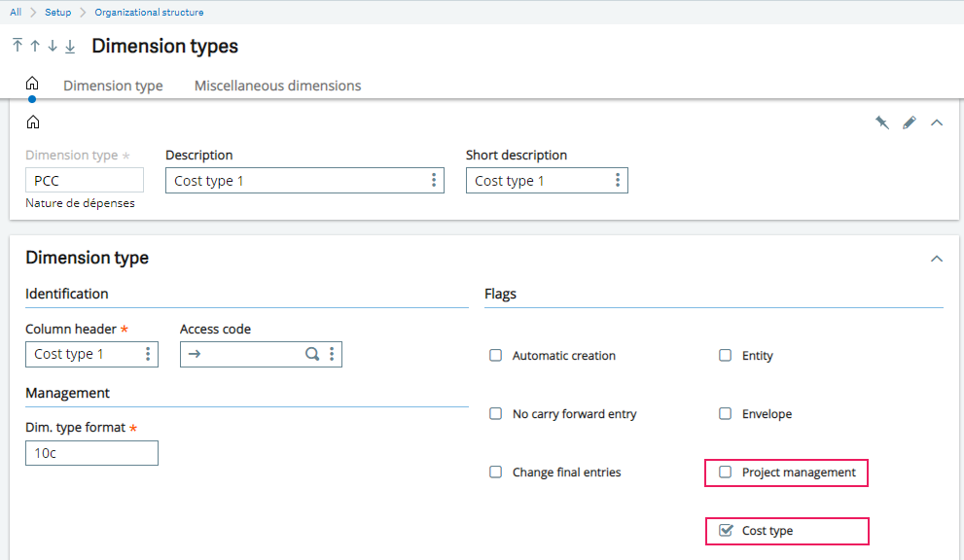The image size is (964, 560).
Task: Open Short description three-dot menu
Action: (618, 180)
